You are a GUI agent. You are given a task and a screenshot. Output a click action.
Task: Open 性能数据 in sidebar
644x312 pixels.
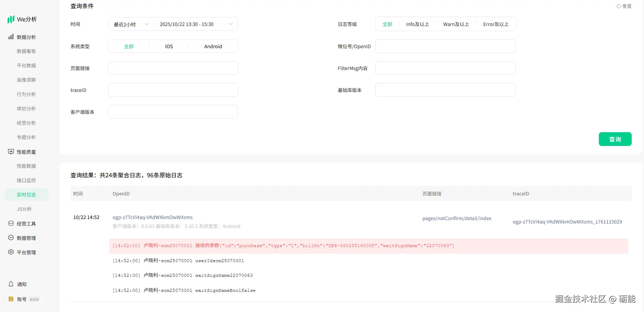[x=26, y=166]
